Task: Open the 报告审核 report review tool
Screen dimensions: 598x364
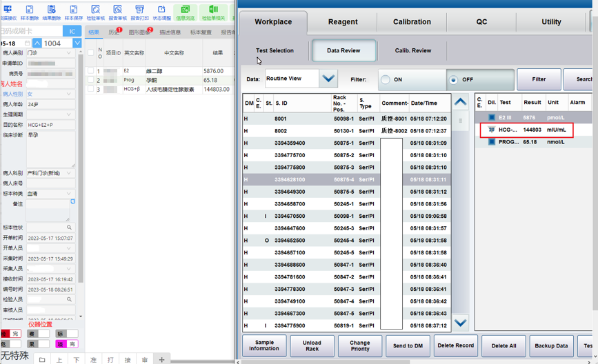Action: [118, 12]
